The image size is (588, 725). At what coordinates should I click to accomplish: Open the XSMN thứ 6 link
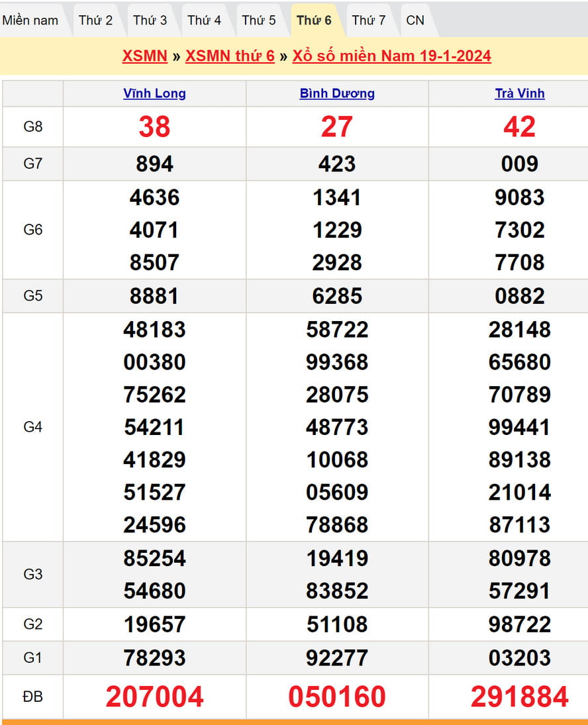coord(230,56)
